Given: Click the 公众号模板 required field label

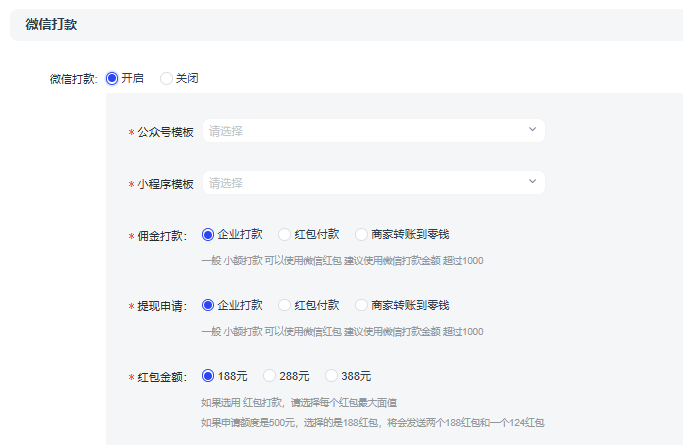Looking at the screenshot, I should (165, 132).
